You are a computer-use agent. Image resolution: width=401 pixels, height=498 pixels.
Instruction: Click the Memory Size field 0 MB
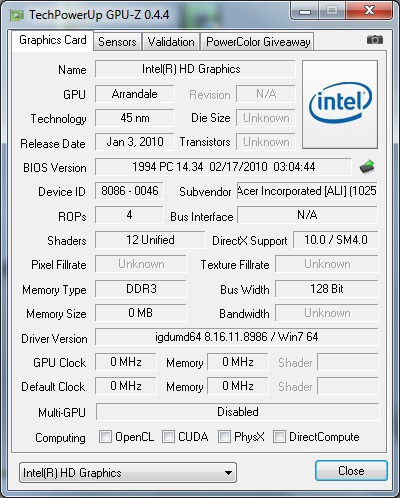click(x=141, y=313)
